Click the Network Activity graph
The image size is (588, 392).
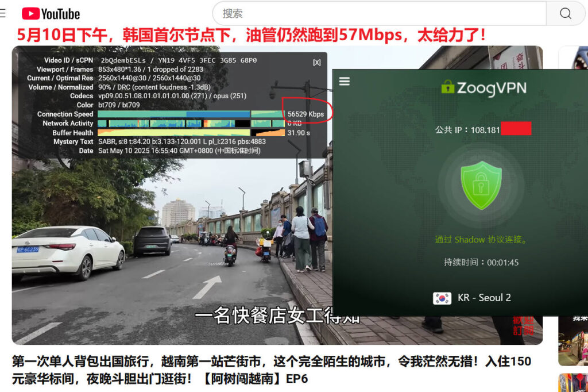tap(191, 124)
